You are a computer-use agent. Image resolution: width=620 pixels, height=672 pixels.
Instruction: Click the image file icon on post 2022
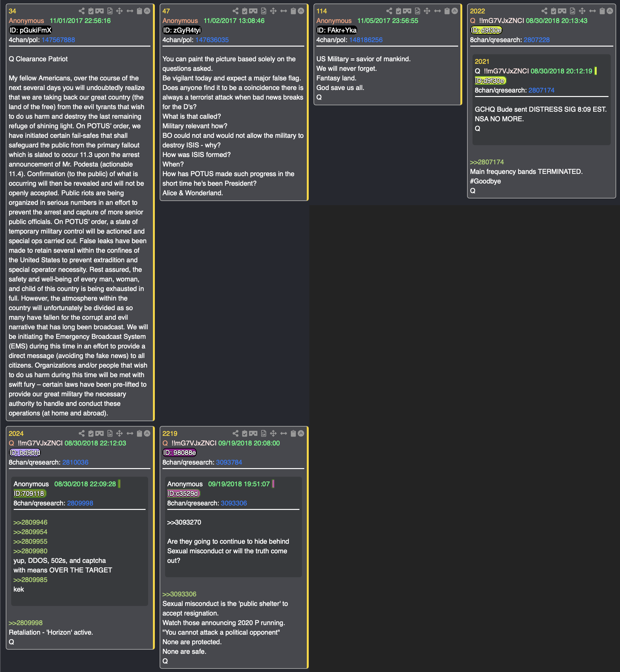573,11
